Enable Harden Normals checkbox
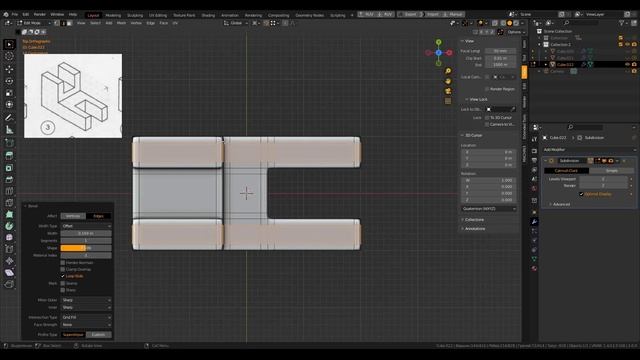The image size is (640, 360). (63, 262)
